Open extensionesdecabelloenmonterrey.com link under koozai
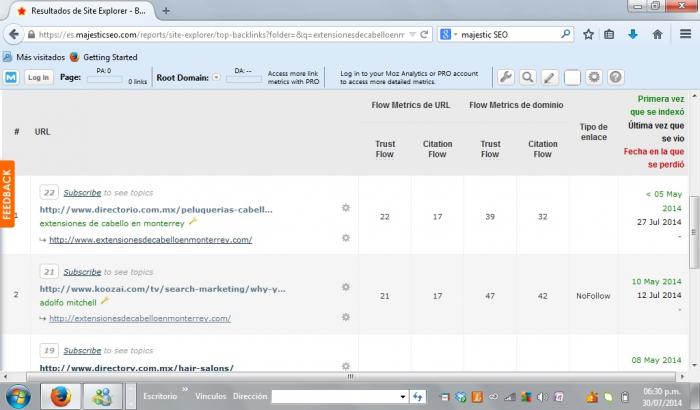Viewport: 700px width, 410px height. (x=140, y=318)
